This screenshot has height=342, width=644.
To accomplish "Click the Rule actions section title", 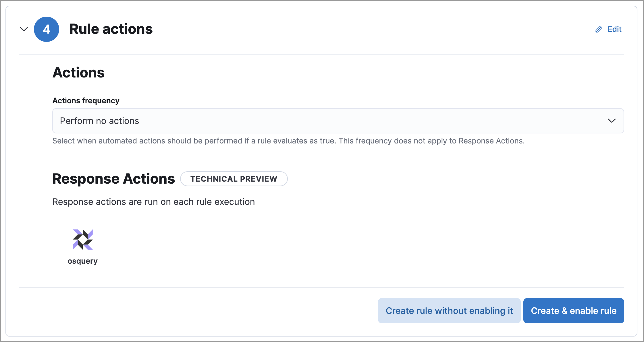I will click(x=111, y=29).
